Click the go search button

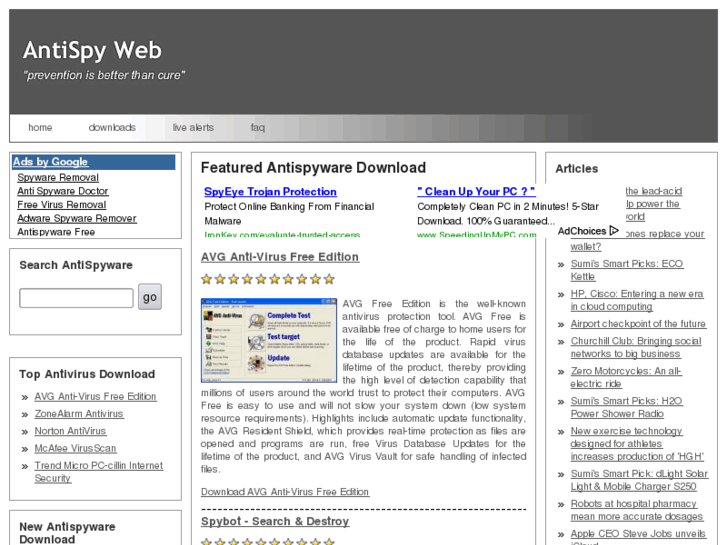pyautogui.click(x=150, y=297)
